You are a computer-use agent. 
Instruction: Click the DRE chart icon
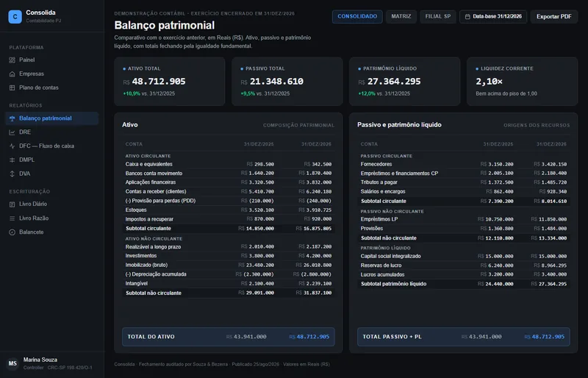(12, 132)
